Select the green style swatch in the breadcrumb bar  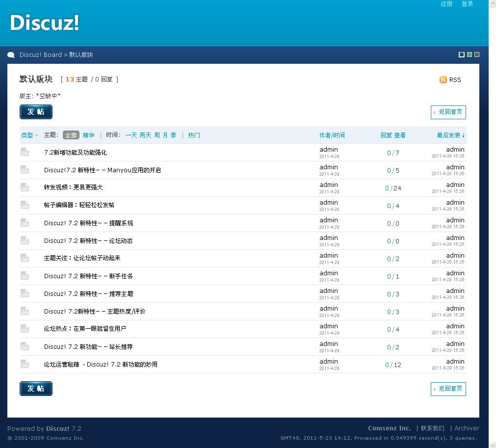[470, 54]
